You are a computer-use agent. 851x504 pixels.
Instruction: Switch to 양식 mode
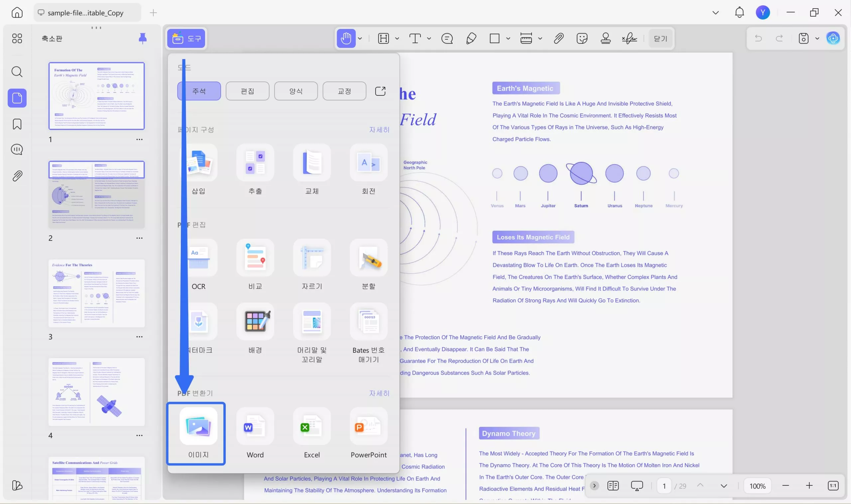(x=296, y=91)
